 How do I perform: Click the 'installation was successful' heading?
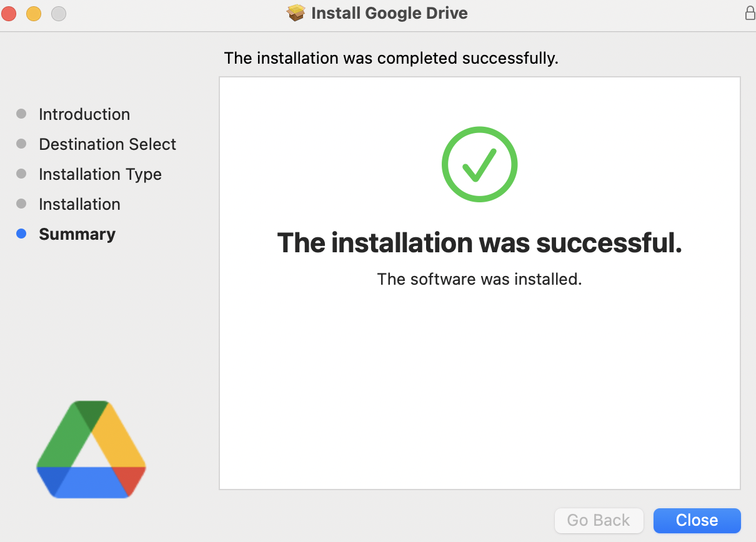pyautogui.click(x=479, y=242)
